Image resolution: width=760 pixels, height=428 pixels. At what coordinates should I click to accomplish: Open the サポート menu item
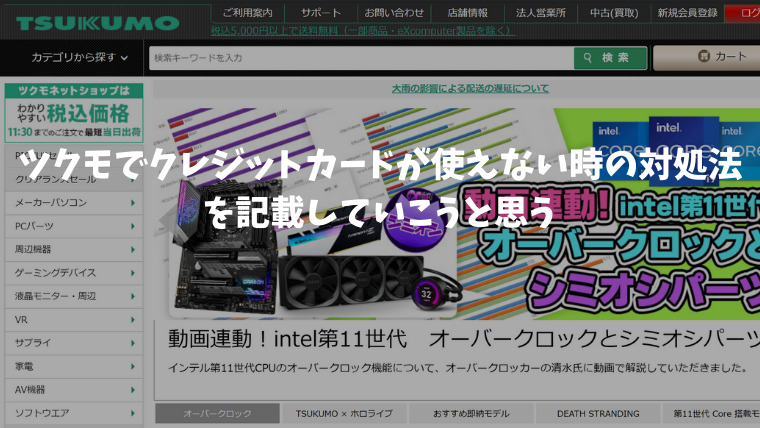(321, 13)
